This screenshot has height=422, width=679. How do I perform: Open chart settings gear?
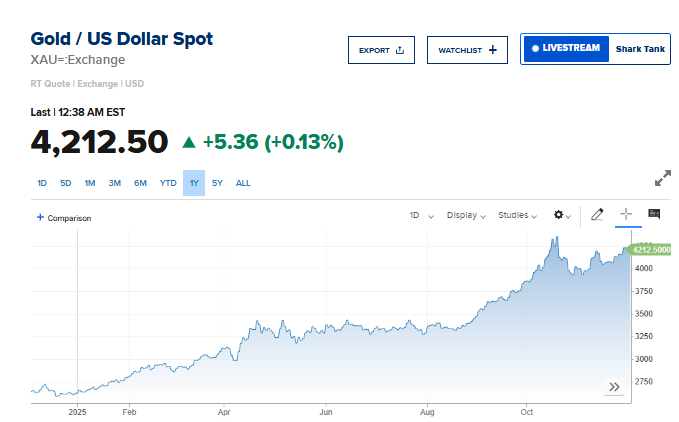(x=560, y=215)
